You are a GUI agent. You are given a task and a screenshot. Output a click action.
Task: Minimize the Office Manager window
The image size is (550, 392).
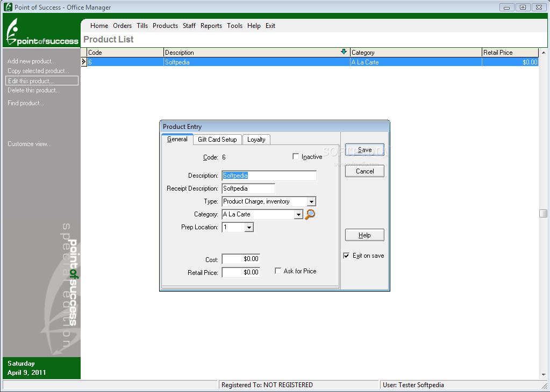506,7
